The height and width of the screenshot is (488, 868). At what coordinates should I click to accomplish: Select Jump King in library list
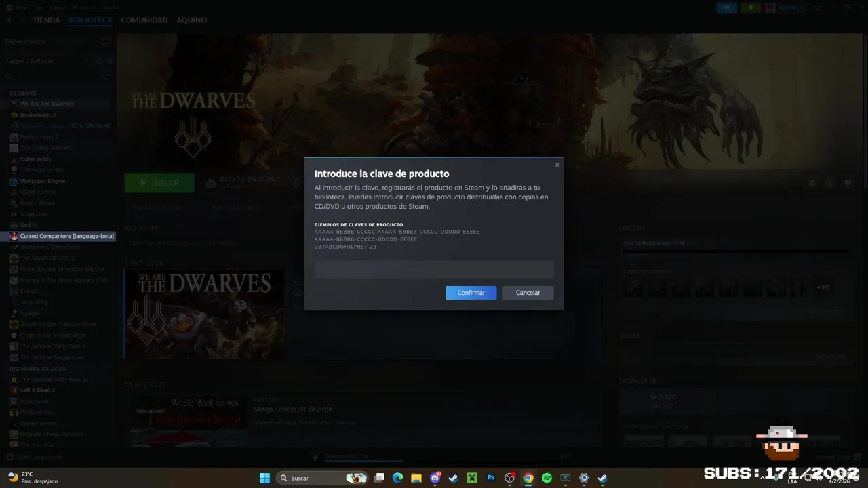33,302
